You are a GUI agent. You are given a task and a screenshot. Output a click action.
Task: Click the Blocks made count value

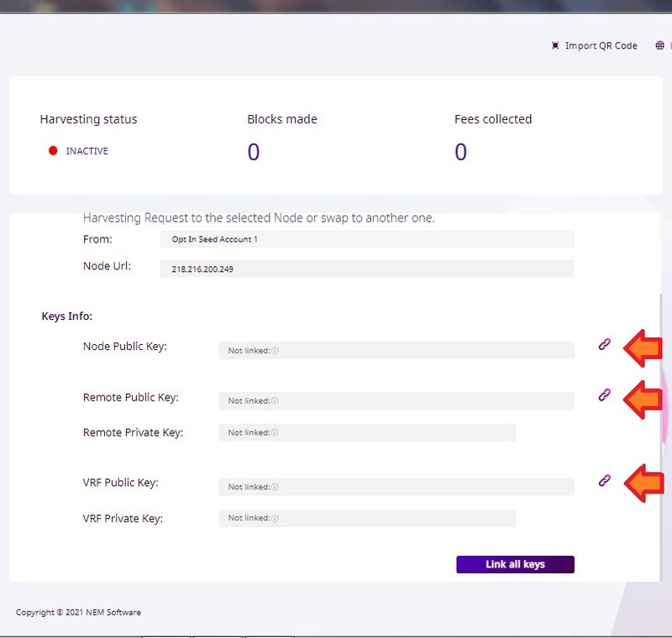point(253,152)
